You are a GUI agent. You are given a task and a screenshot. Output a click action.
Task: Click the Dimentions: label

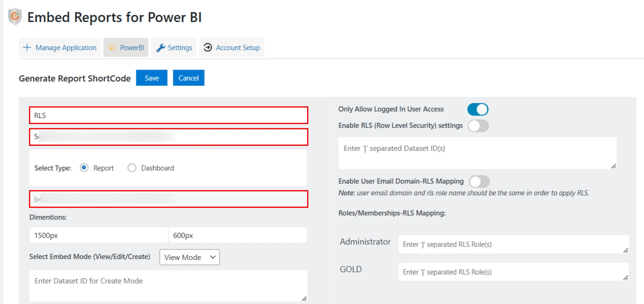pos(48,217)
